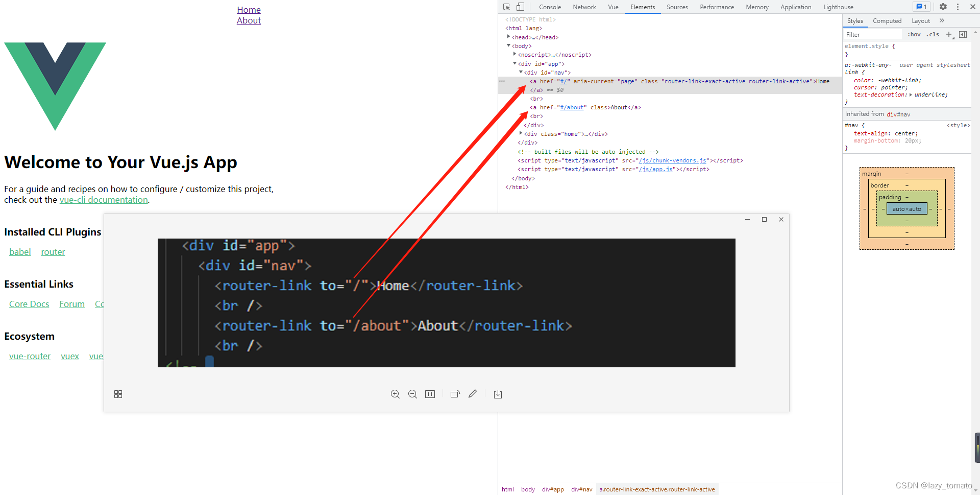Open the Vue devtools tab

613,7
